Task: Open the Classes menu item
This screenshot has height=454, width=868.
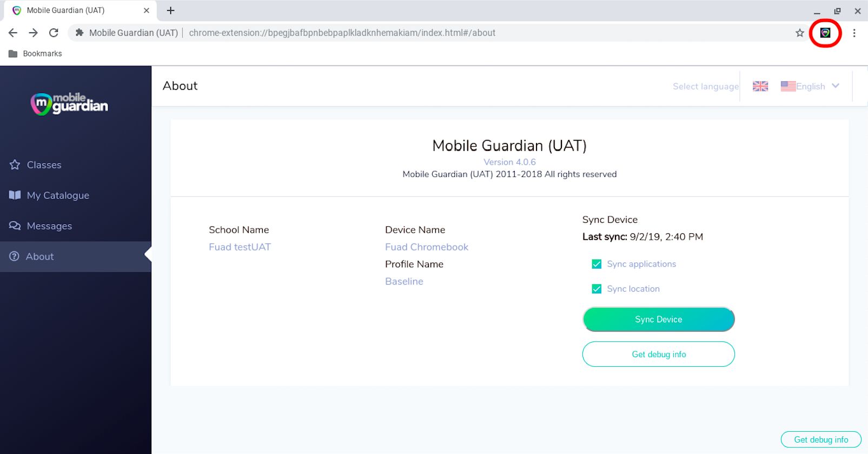Action: coord(76,165)
